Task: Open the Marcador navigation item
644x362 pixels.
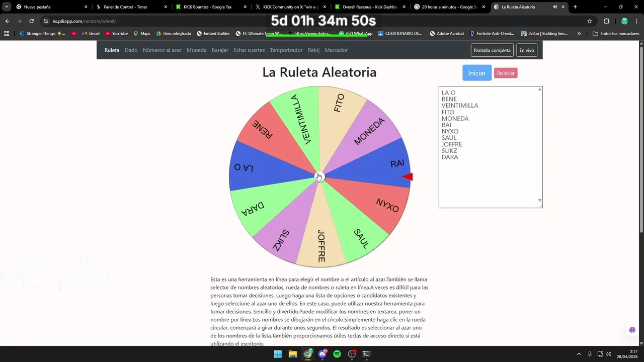Action: [336, 50]
